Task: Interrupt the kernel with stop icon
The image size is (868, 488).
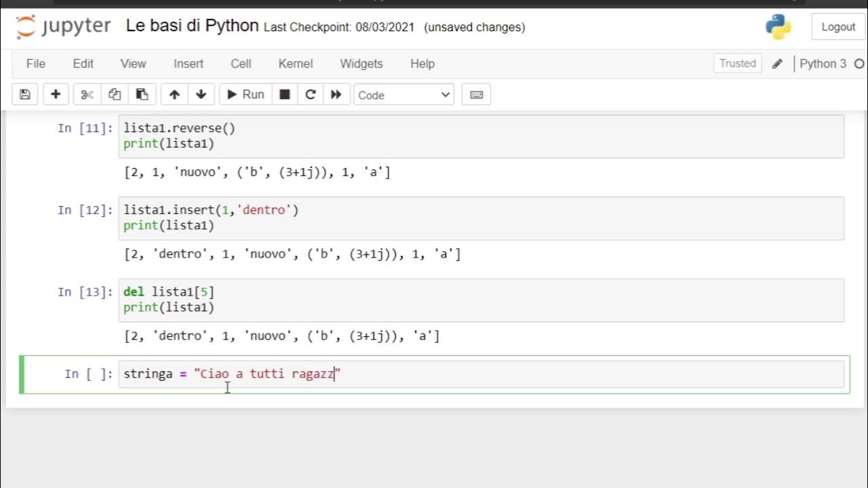Action: point(285,95)
